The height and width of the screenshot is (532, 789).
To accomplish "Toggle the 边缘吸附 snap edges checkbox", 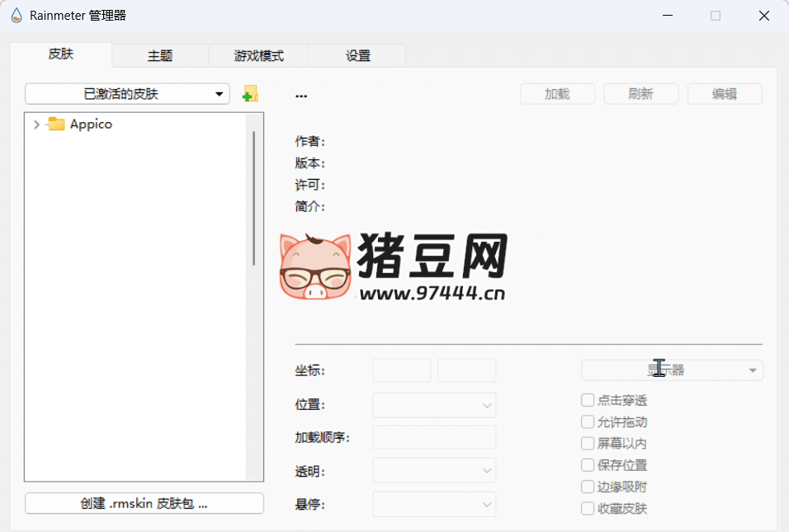I will [587, 487].
